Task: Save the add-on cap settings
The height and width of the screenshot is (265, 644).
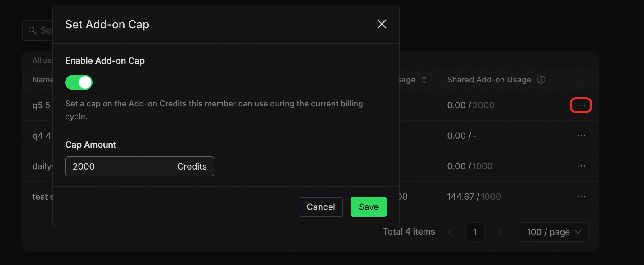Action: coord(369,207)
